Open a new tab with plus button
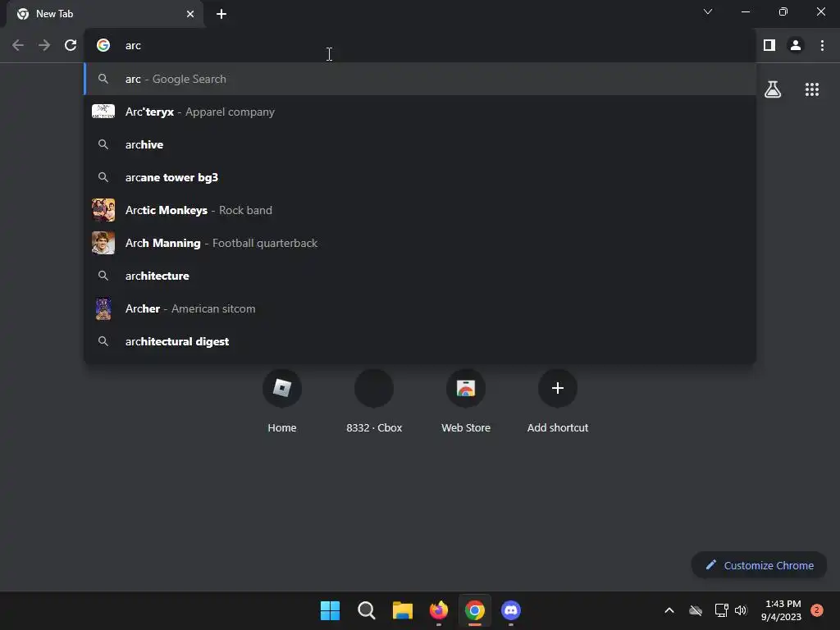This screenshot has width=840, height=630. 221,14
